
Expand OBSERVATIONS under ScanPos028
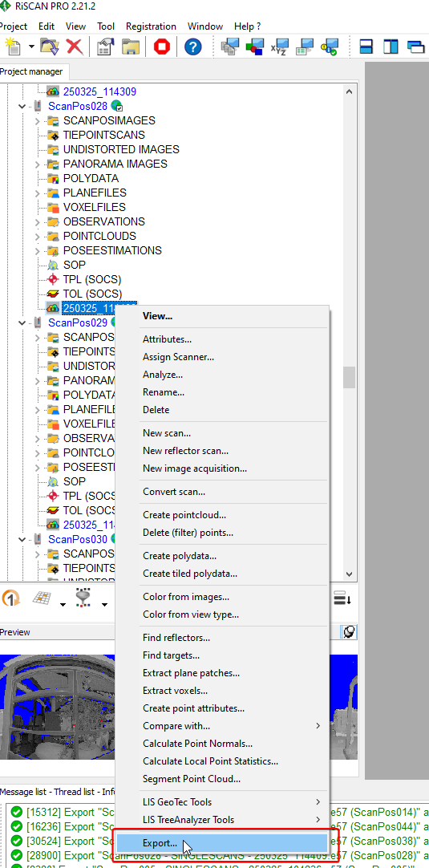point(37,221)
